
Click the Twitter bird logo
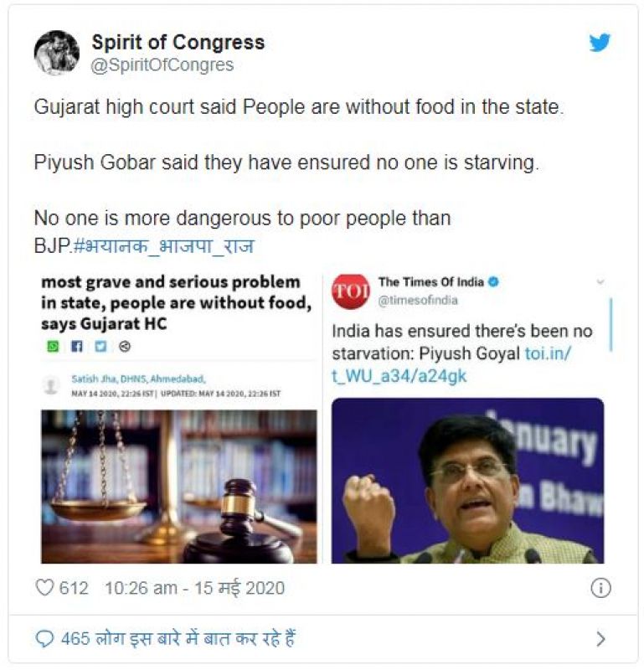pyautogui.click(x=600, y=44)
